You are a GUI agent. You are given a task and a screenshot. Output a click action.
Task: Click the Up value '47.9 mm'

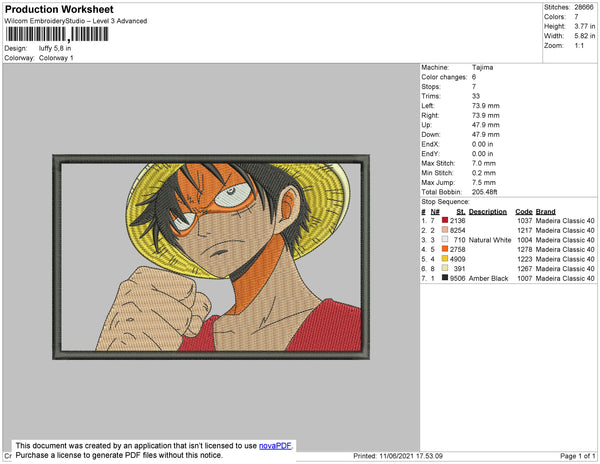485,125
